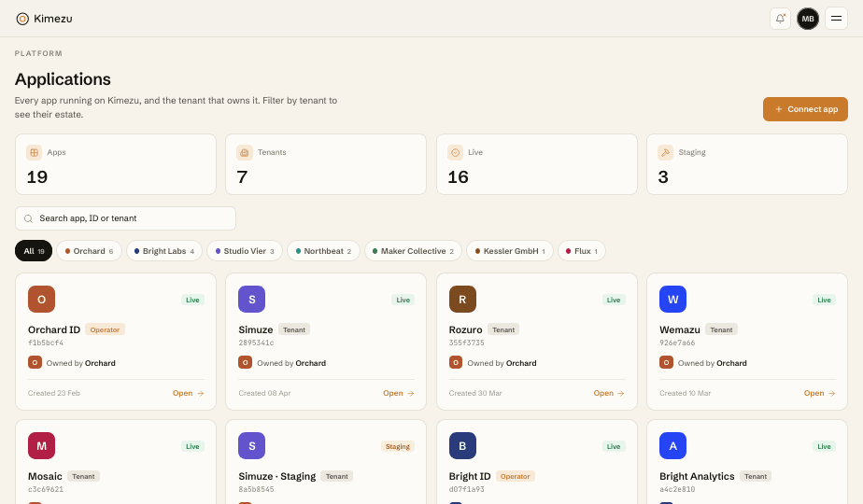Image resolution: width=863 pixels, height=504 pixels.
Task: Click the Tenant badge beside Rozuro
Action: (x=503, y=329)
